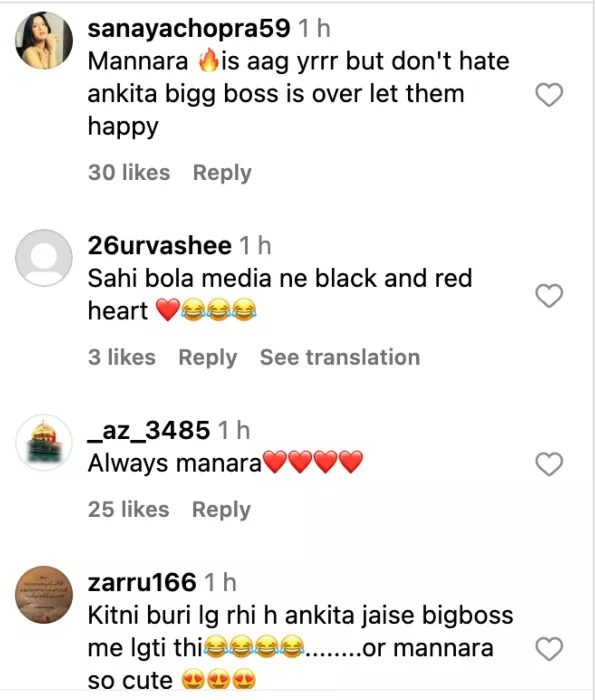Reply to _az_3485's comment
The width and height of the screenshot is (596, 700).
(221, 510)
